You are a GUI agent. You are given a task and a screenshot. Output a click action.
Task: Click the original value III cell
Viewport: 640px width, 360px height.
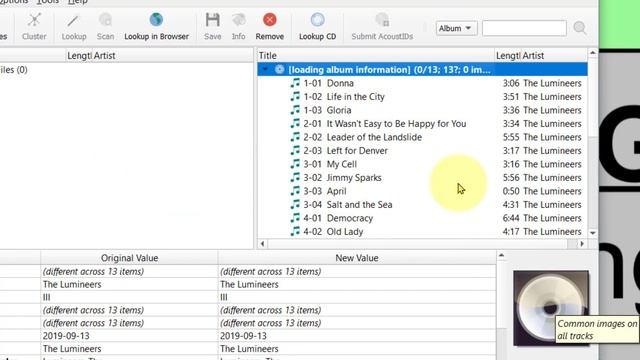[129, 297]
